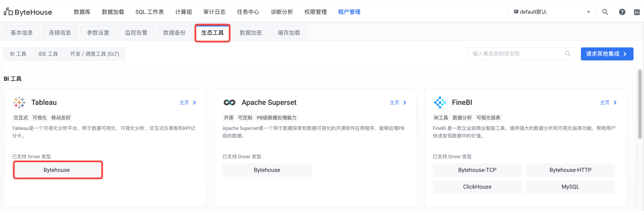Switch to the 监控告警 tab
Image resolution: width=644 pixels, height=211 pixels.
(136, 33)
